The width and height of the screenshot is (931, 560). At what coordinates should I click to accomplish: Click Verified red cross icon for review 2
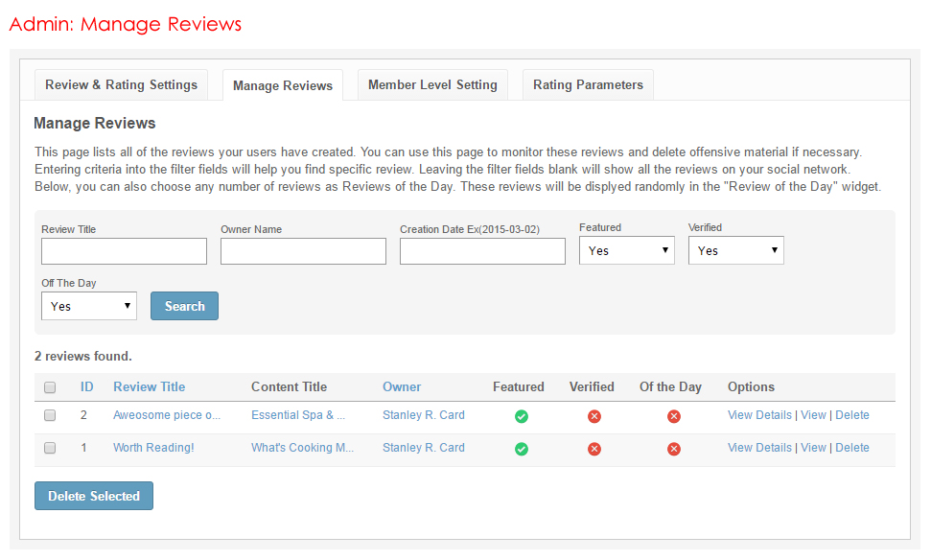pos(594,416)
